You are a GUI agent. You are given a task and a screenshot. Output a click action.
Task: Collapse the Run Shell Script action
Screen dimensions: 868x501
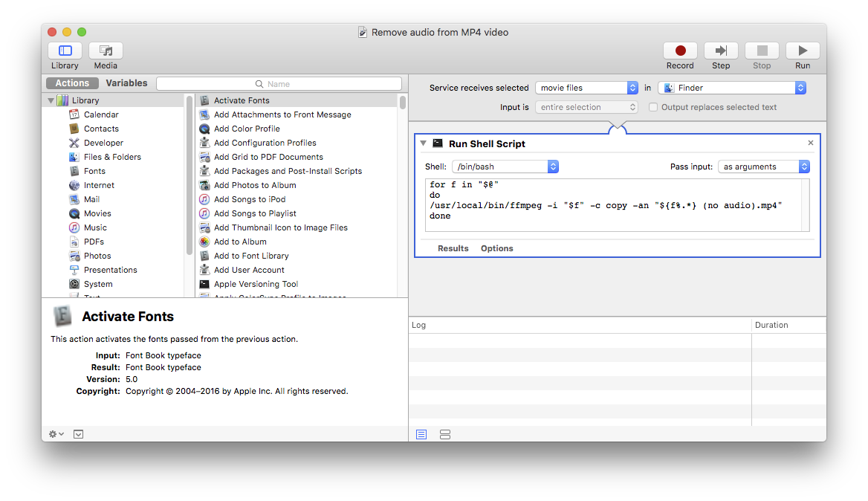(x=424, y=143)
